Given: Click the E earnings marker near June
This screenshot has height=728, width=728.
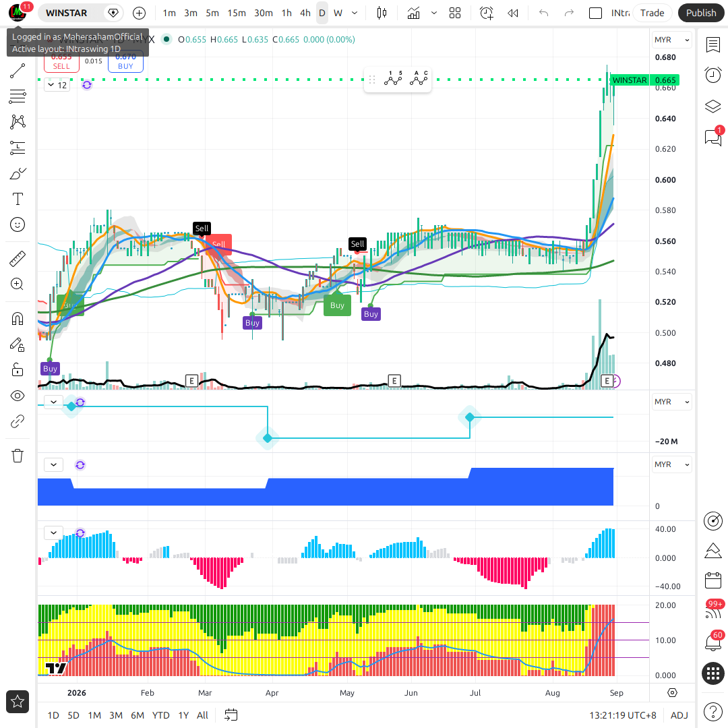Looking at the screenshot, I should click(x=394, y=381).
